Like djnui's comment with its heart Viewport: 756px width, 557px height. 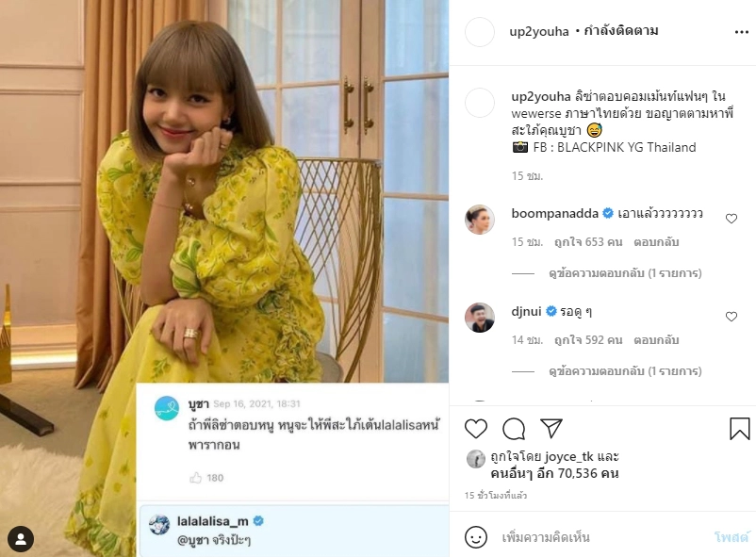pyautogui.click(x=731, y=315)
